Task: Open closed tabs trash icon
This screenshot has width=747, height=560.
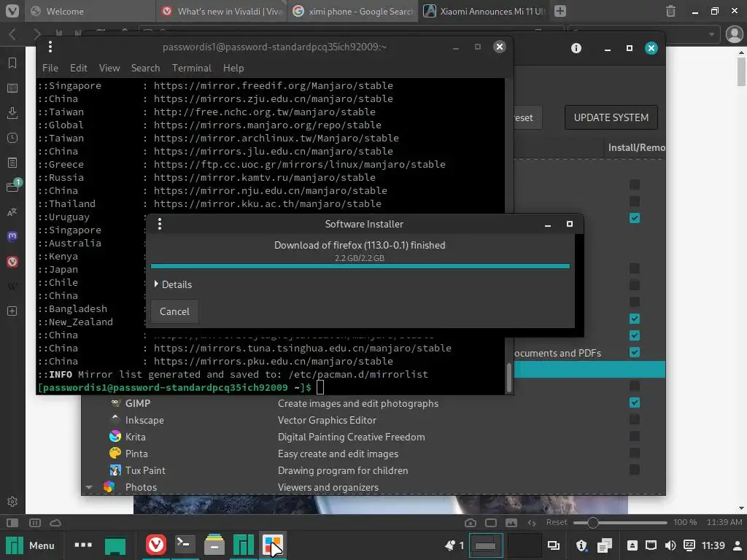Action: coord(670,11)
